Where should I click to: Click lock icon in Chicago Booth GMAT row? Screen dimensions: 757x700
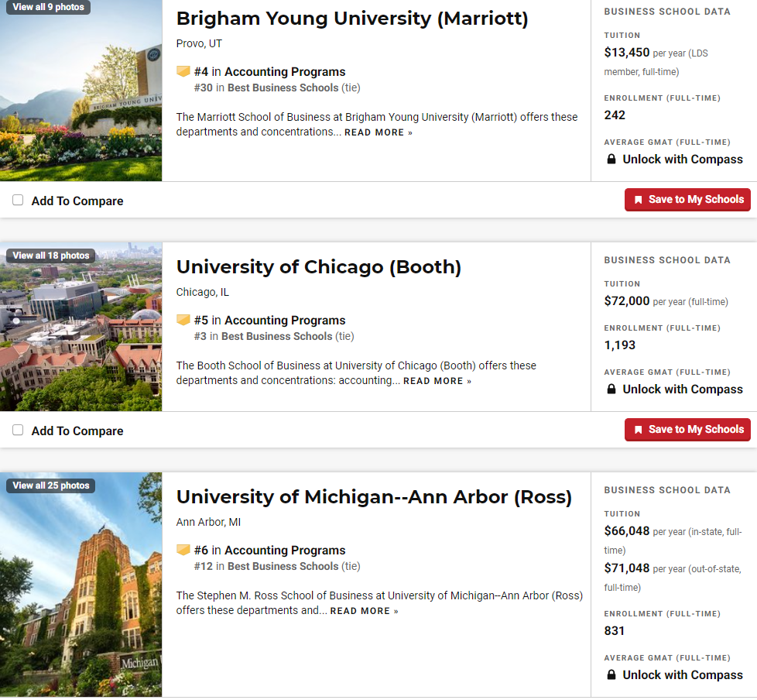coord(611,389)
